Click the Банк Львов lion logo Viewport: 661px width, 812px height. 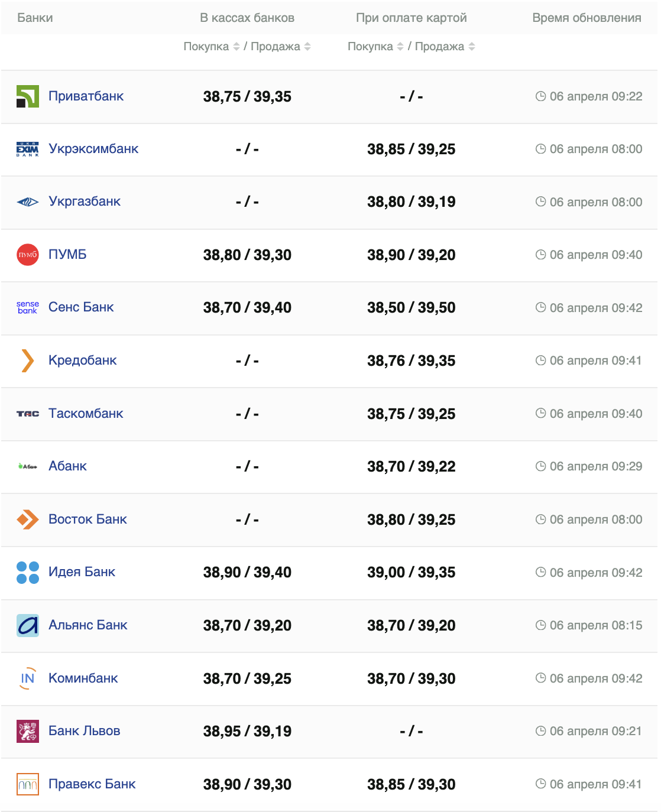point(27,731)
